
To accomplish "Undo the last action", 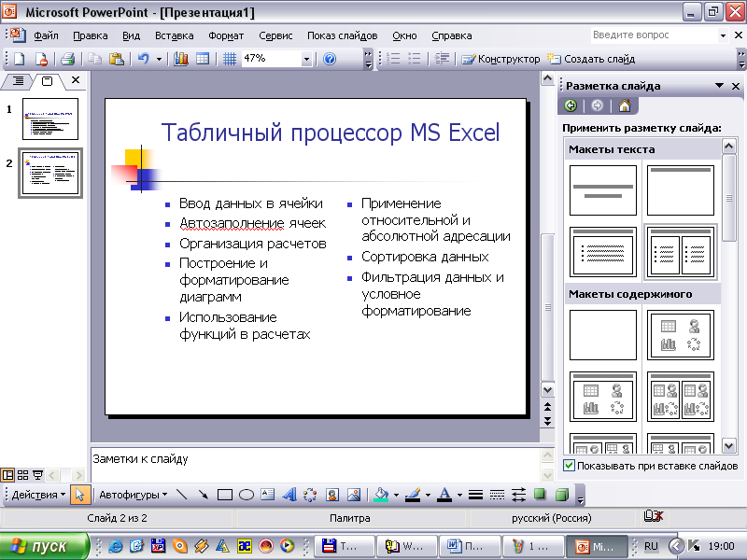I will coord(143,59).
